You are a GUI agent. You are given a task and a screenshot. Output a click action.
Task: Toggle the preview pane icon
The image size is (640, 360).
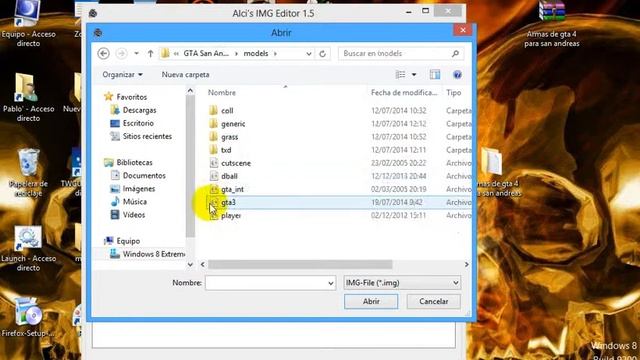pos(435,75)
